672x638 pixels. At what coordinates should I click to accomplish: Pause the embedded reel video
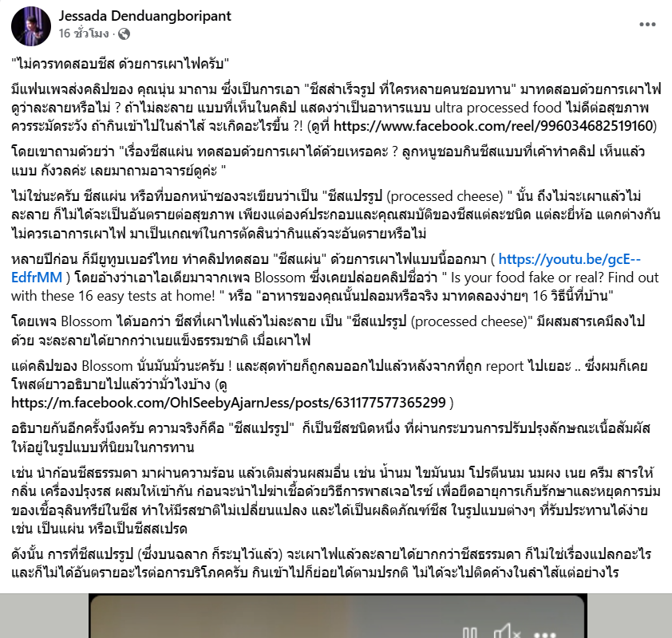[x=470, y=633]
